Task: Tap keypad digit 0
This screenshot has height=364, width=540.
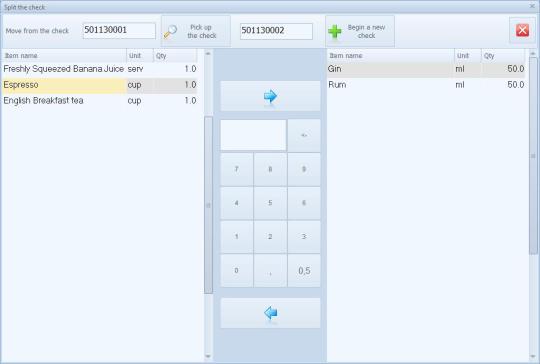Action: pos(237,270)
